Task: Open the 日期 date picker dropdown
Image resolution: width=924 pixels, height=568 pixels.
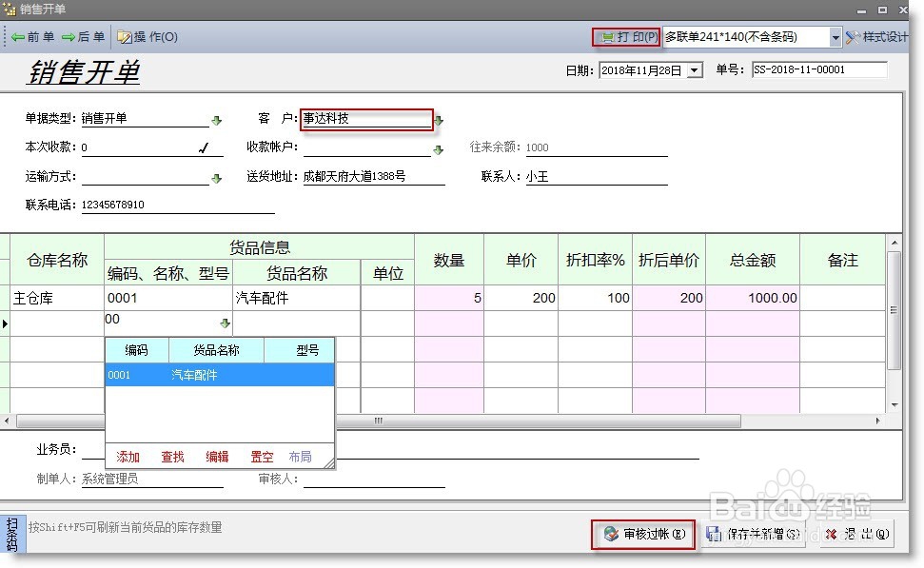Action: point(695,69)
